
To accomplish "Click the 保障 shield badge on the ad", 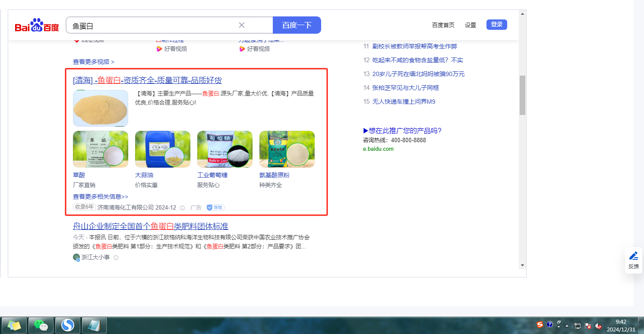I will [x=215, y=207].
